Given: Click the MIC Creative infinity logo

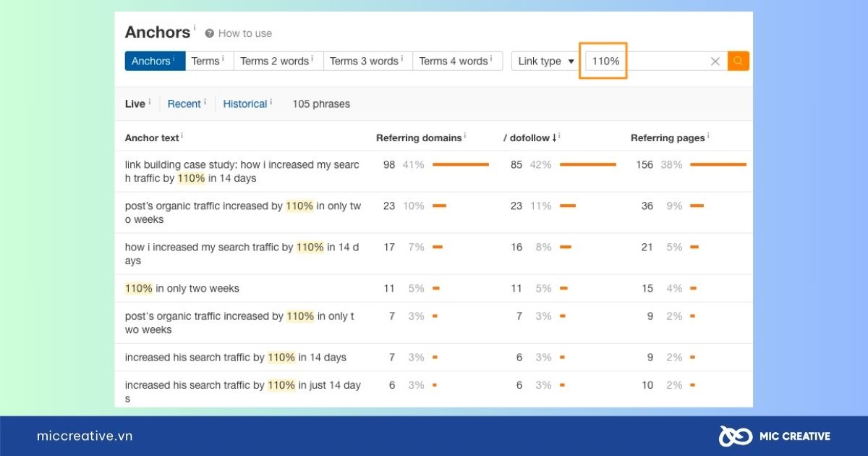Looking at the screenshot, I should (x=733, y=436).
